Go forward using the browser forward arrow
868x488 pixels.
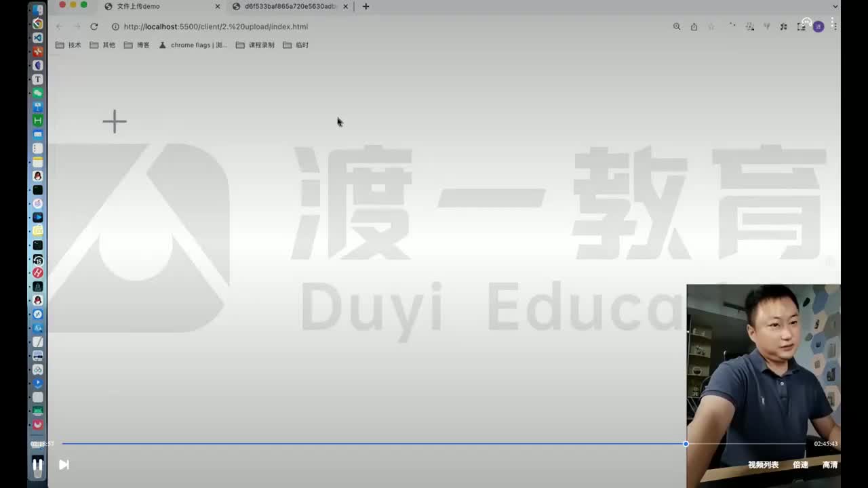(x=77, y=26)
